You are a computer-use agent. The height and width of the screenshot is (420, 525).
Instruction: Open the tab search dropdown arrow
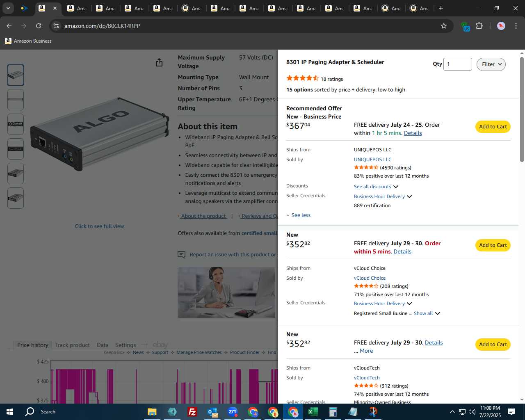coord(8,8)
